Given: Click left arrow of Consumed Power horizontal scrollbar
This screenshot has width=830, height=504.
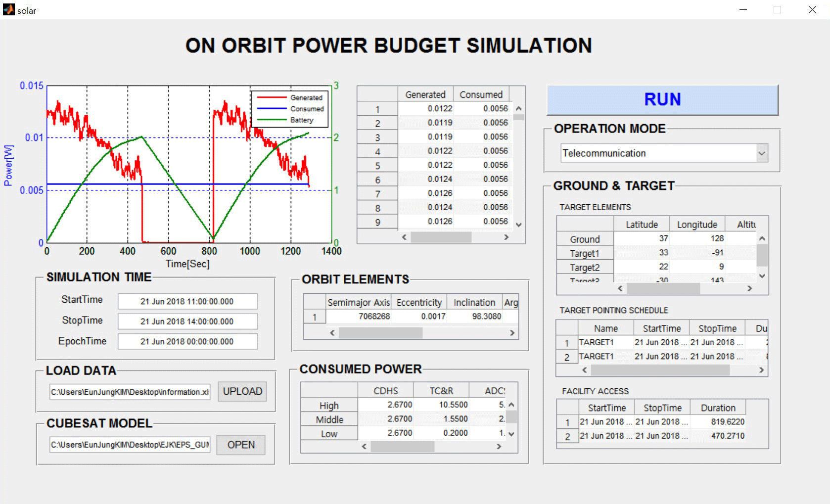Looking at the screenshot, I should [364, 447].
